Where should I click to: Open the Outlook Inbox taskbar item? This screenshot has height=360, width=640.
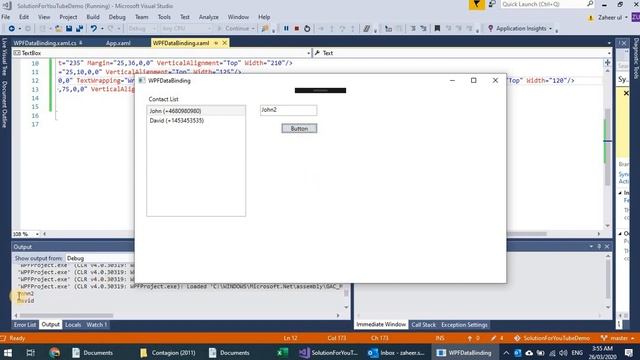click(x=397, y=353)
